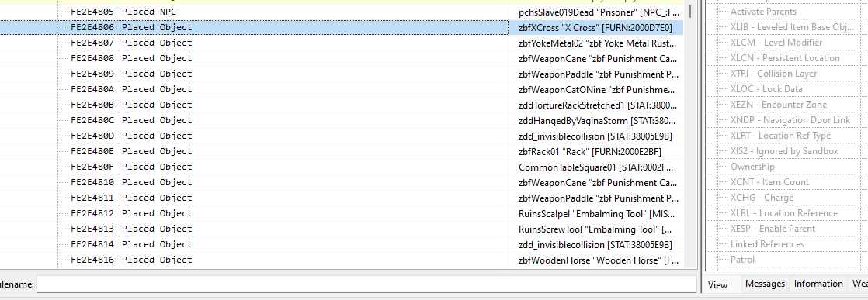
Task: Select Ownership field
Action: point(752,167)
